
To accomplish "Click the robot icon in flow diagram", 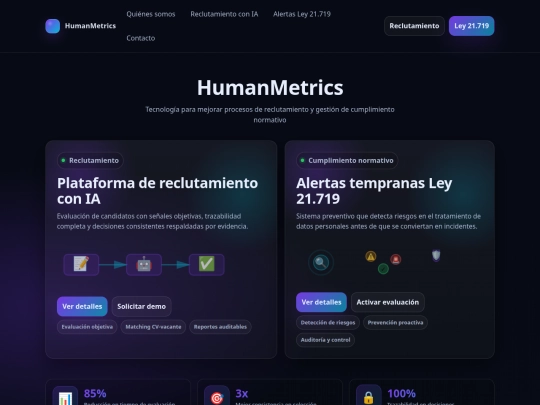I will coord(144,264).
